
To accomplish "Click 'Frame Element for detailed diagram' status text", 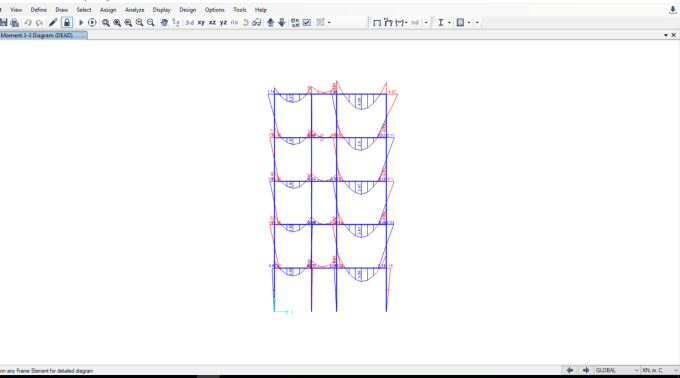I will [55, 371].
